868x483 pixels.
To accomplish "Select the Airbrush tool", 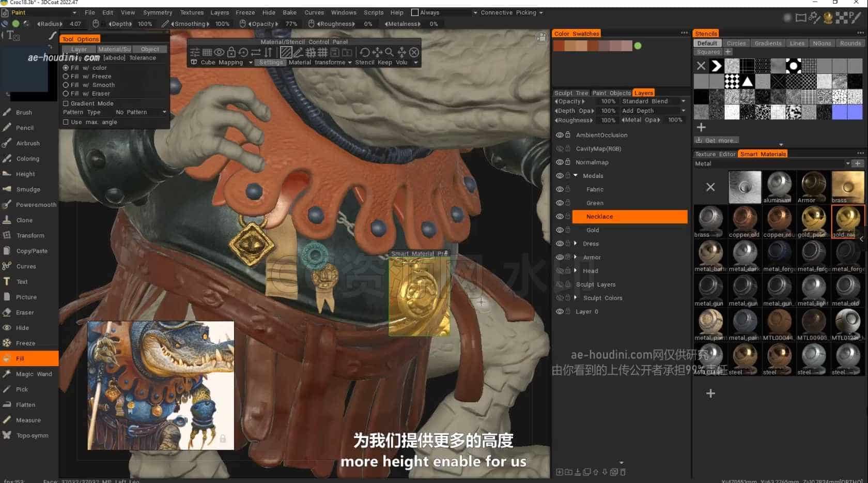I will click(x=27, y=143).
